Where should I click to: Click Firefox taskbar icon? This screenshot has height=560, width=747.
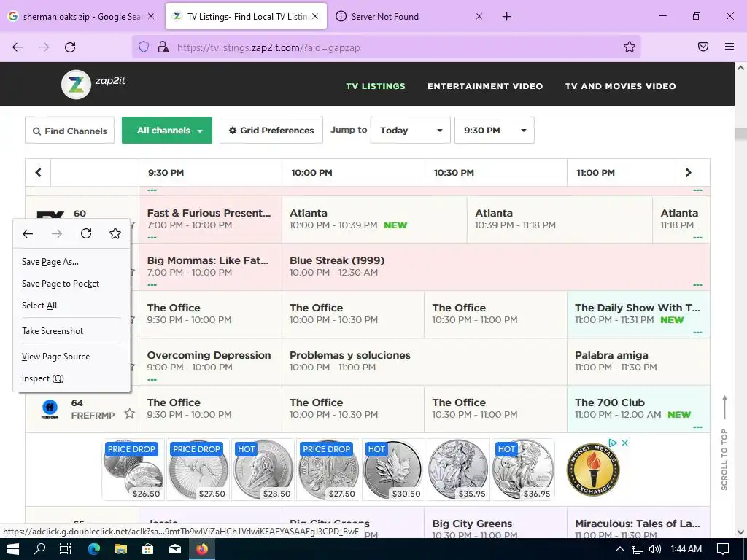coord(202,549)
